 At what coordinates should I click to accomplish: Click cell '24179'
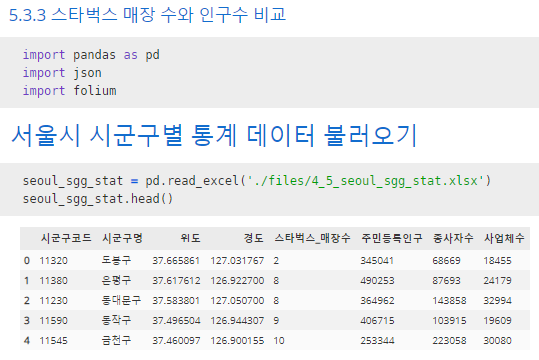coord(497,281)
